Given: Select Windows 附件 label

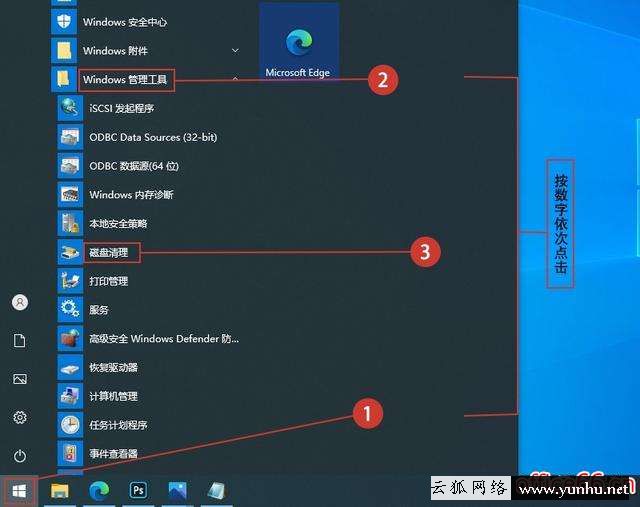Looking at the screenshot, I should coord(115,51).
